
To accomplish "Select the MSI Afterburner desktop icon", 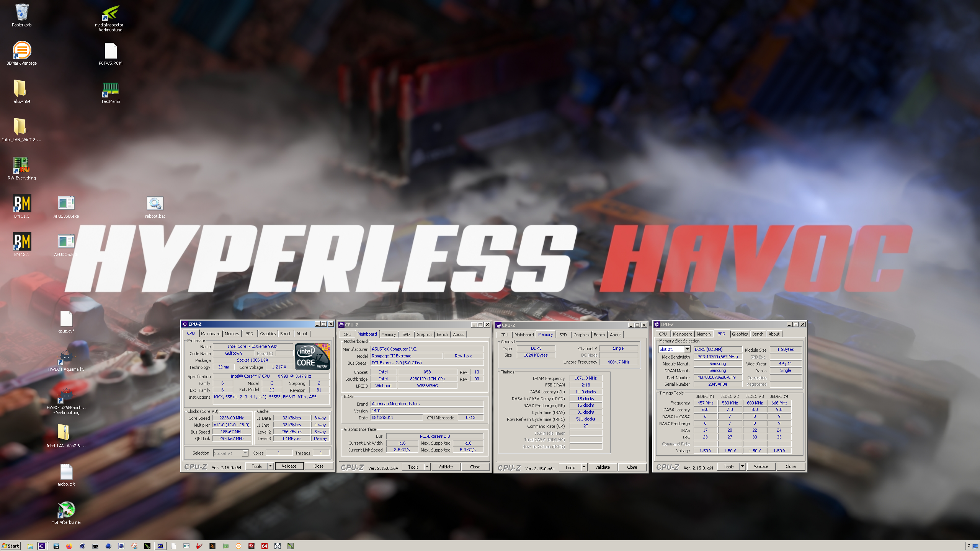I will pos(66,513).
